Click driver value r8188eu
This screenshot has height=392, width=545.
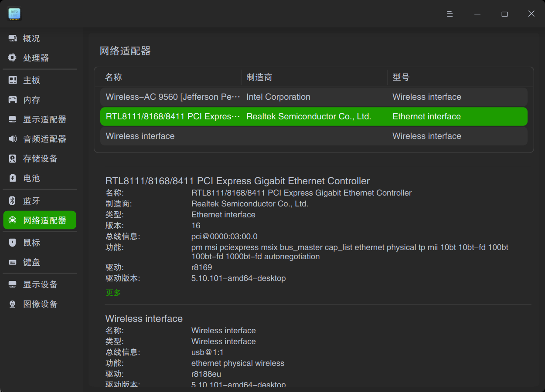point(206,374)
